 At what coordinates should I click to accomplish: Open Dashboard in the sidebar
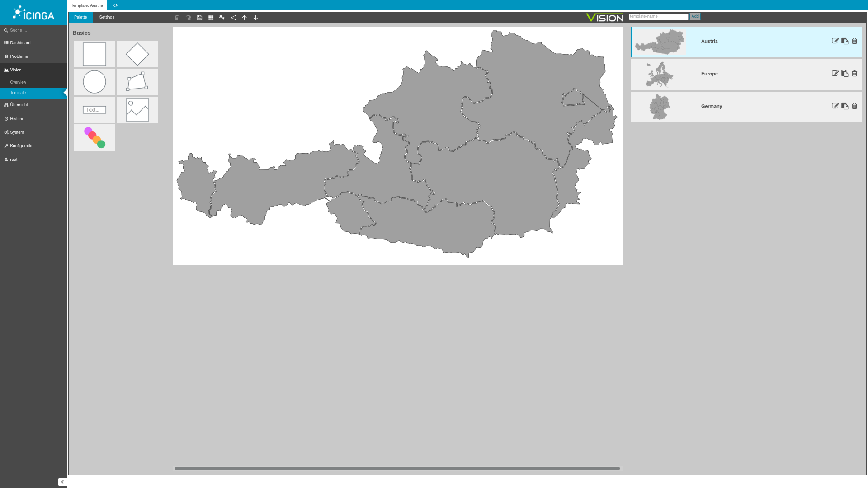(33, 43)
